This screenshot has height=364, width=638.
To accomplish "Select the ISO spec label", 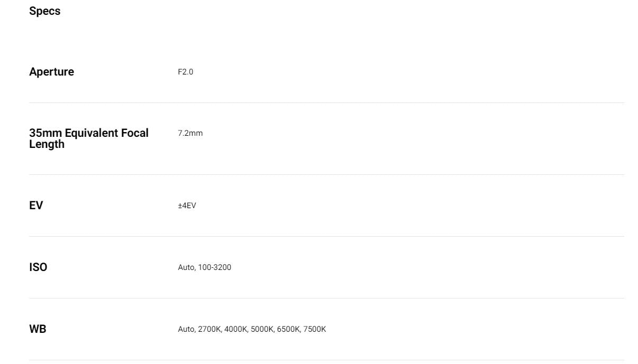I will (38, 267).
